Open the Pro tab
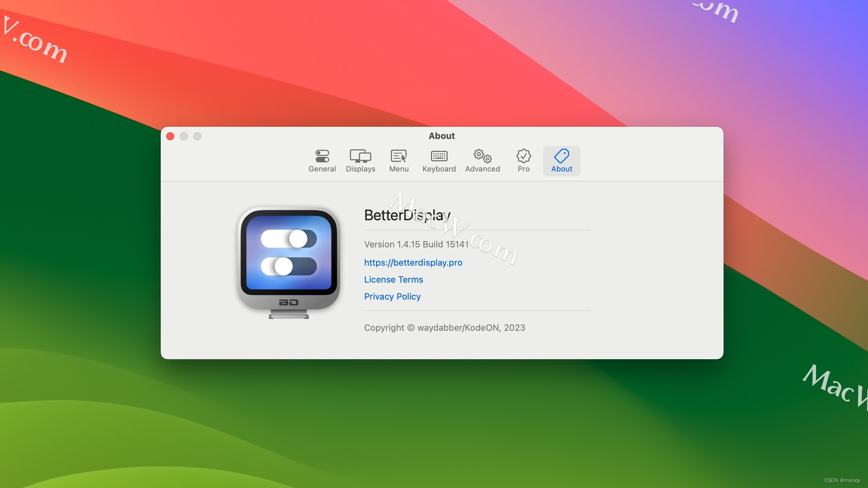Viewport: 868px width, 488px height. tap(524, 161)
